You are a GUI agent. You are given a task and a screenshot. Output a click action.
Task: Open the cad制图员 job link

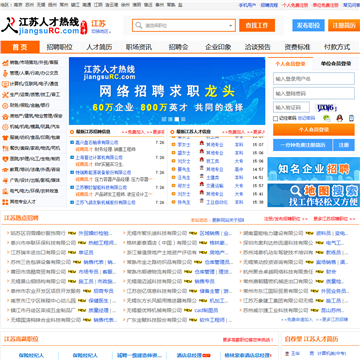coord(206,311)
